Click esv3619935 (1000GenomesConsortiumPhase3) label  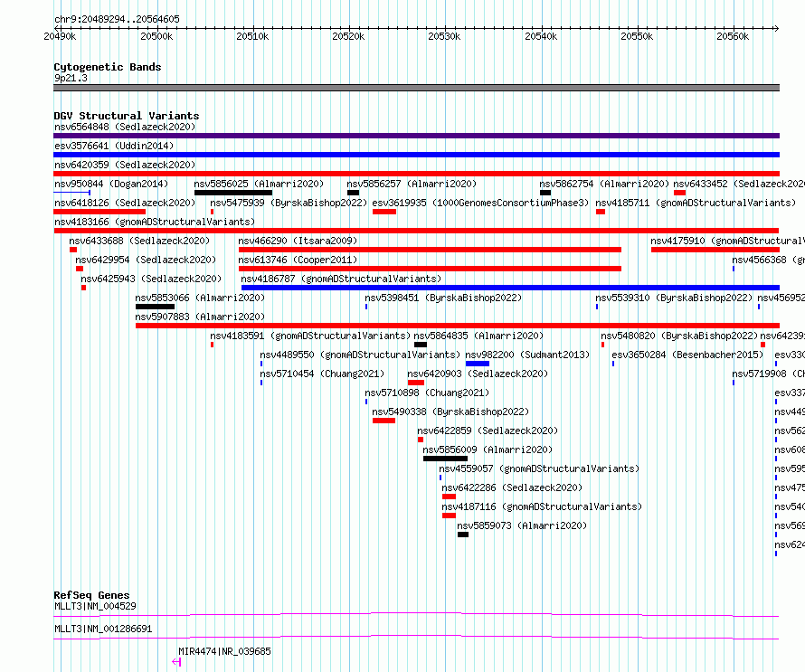click(480, 203)
